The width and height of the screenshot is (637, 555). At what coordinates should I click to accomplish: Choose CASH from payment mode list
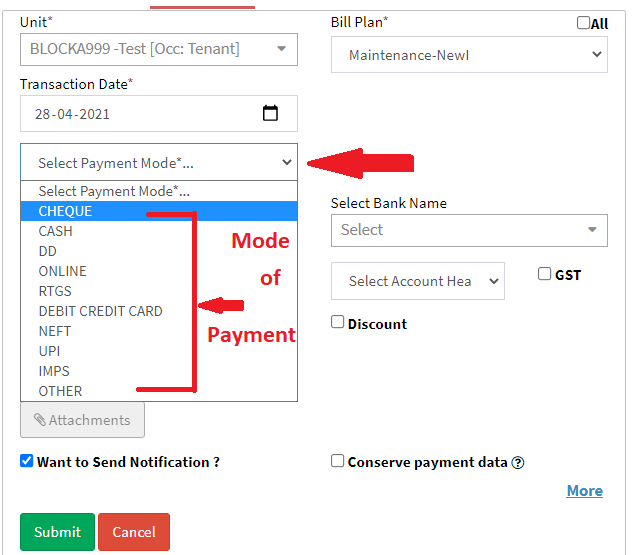pos(56,231)
